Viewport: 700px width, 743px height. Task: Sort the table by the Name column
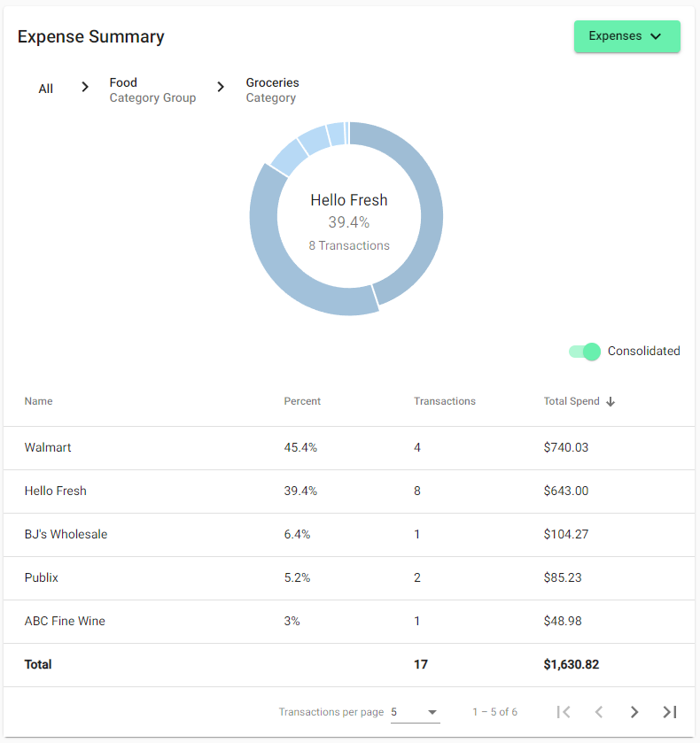tap(38, 401)
